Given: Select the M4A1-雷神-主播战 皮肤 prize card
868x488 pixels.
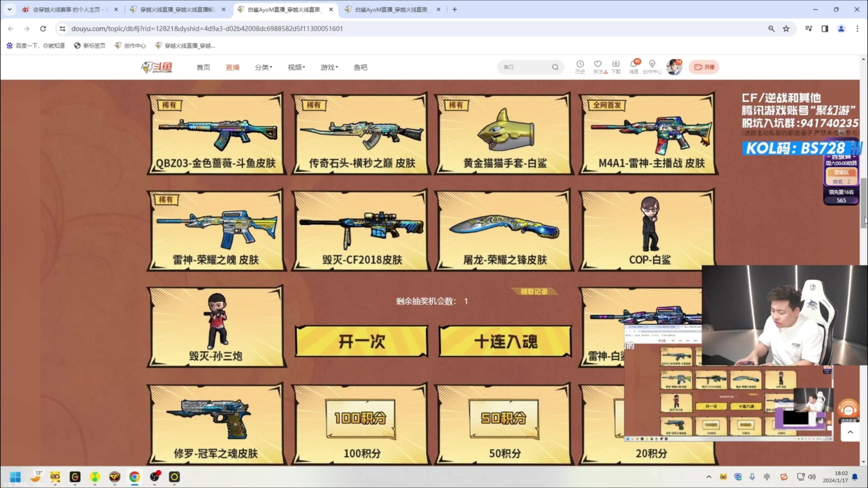Looking at the screenshot, I should click(x=648, y=134).
